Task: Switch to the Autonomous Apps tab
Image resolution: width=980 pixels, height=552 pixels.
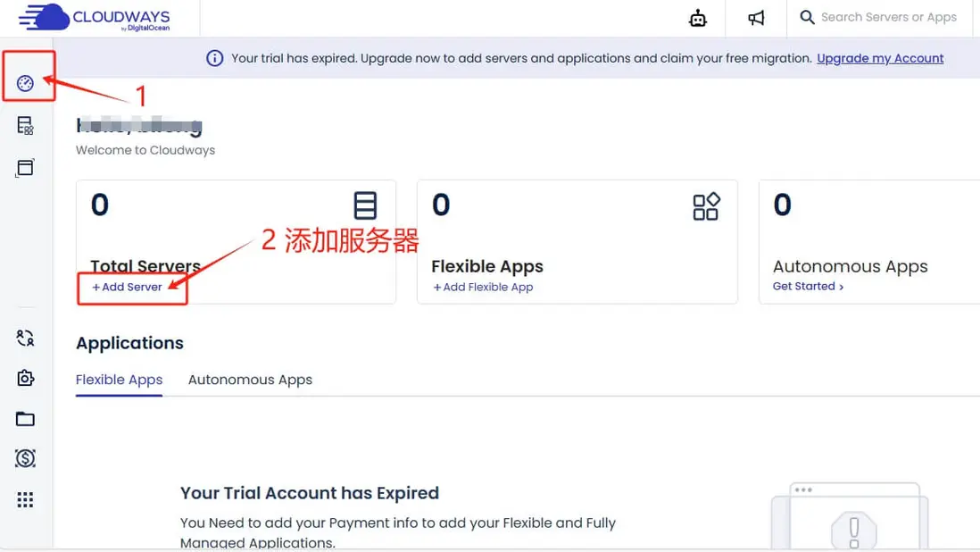Action: click(x=250, y=380)
